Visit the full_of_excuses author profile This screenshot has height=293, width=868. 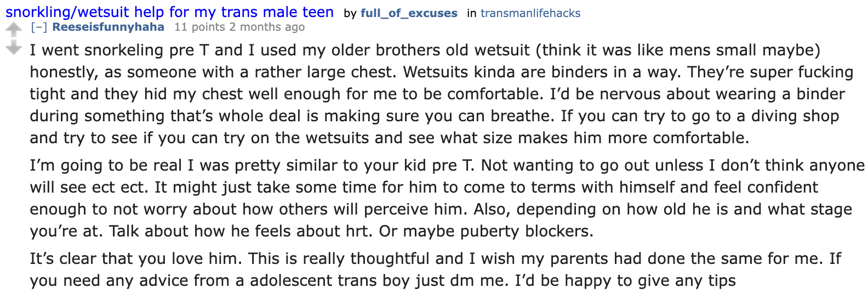[x=409, y=13]
